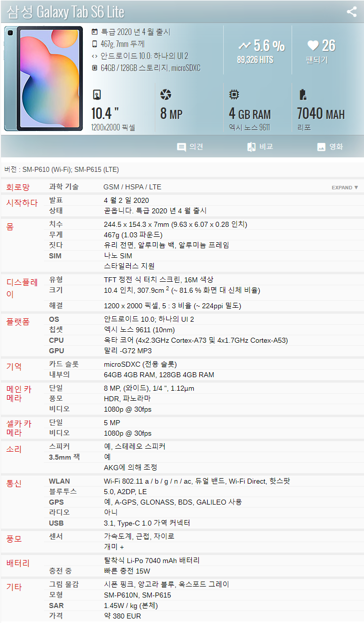Click the 플랫폼 platform section heading

pyautogui.click(x=18, y=322)
